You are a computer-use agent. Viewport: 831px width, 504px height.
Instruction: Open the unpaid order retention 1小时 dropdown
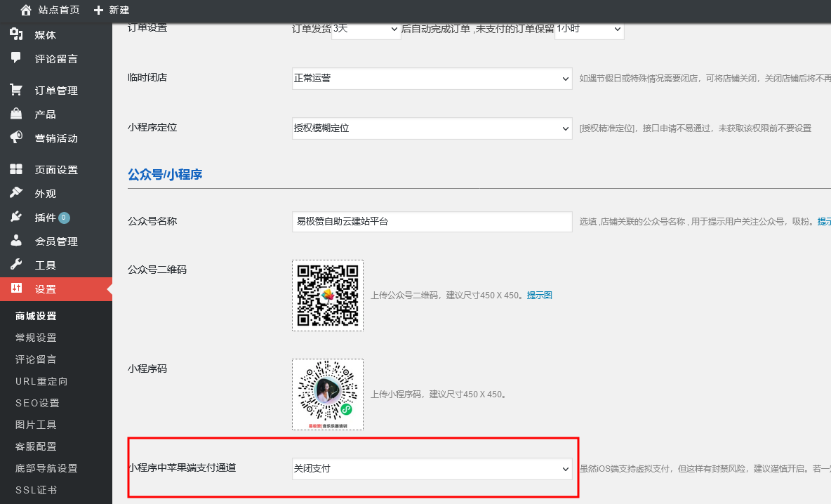point(589,29)
